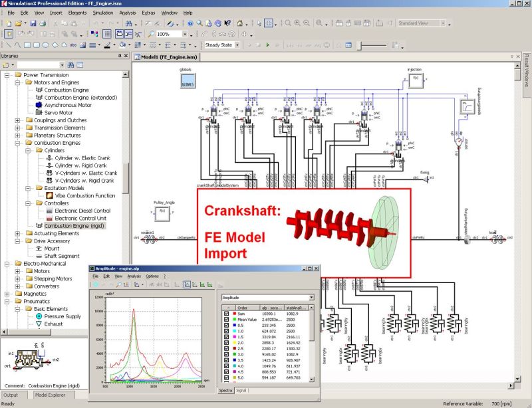Expand the Transmission Elements folder

[x=17, y=128]
